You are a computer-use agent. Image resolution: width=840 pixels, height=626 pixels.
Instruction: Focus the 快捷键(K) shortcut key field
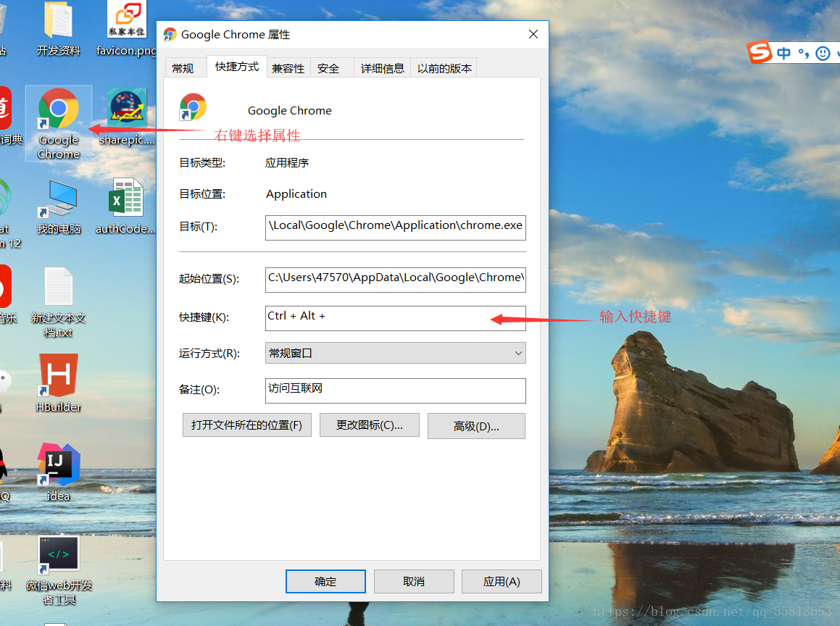click(395, 318)
